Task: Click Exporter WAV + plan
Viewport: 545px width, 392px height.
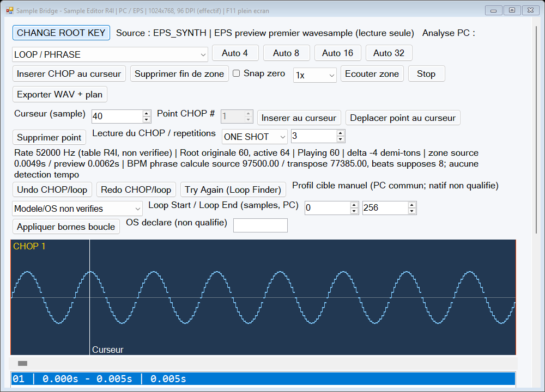Action: pos(60,94)
